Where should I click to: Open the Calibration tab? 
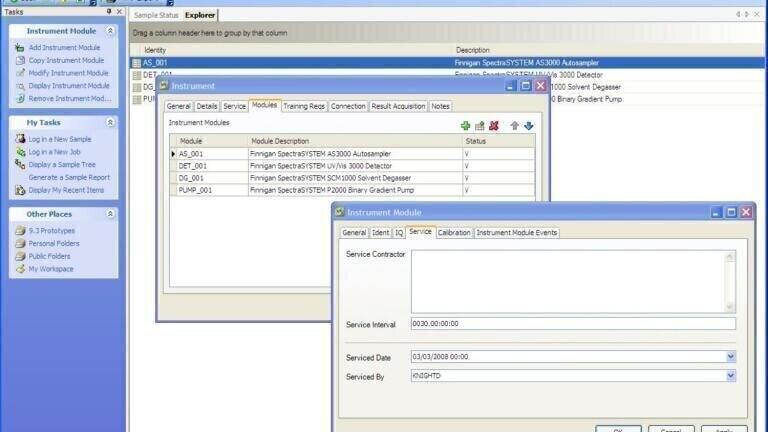pos(454,233)
